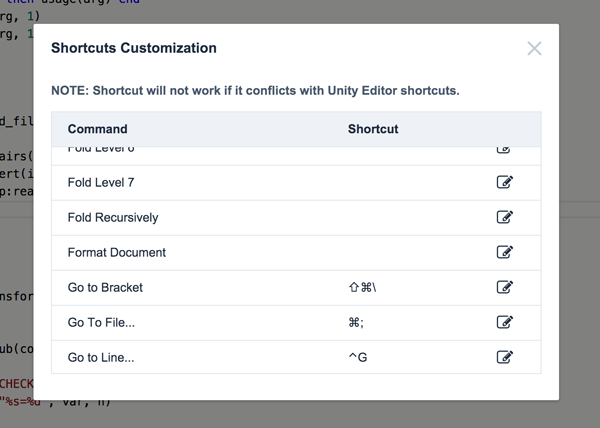Edit the Go to Line... shortcut
This screenshot has height=428, width=600.
tap(504, 357)
